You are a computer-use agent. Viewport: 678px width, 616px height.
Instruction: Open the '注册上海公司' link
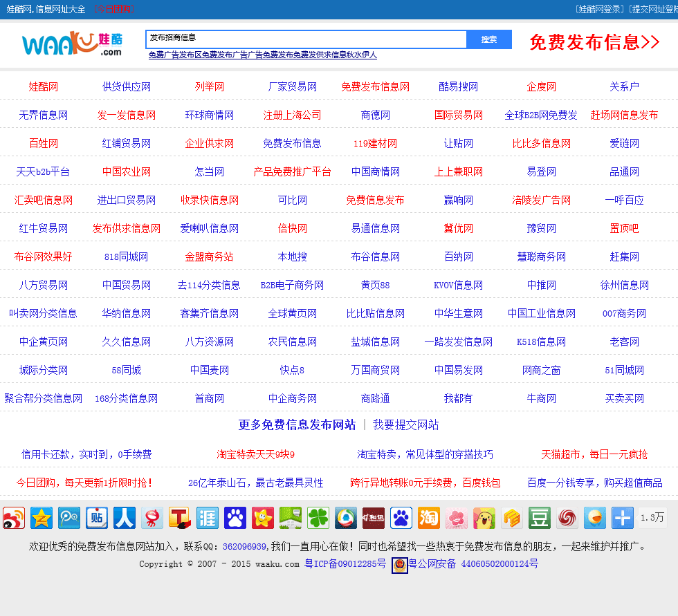pyautogui.click(x=292, y=115)
